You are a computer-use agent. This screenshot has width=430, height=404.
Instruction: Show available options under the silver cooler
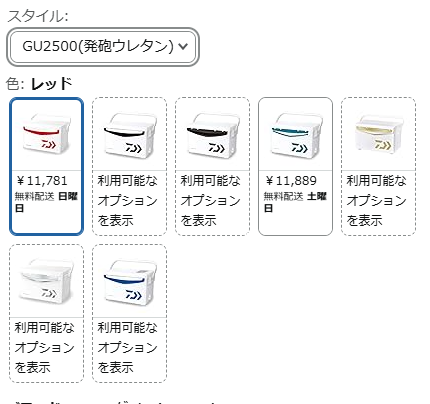pos(45,347)
